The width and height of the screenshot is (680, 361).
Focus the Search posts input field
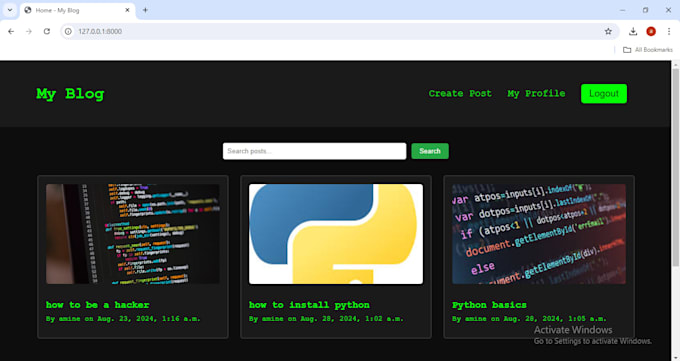(314, 151)
